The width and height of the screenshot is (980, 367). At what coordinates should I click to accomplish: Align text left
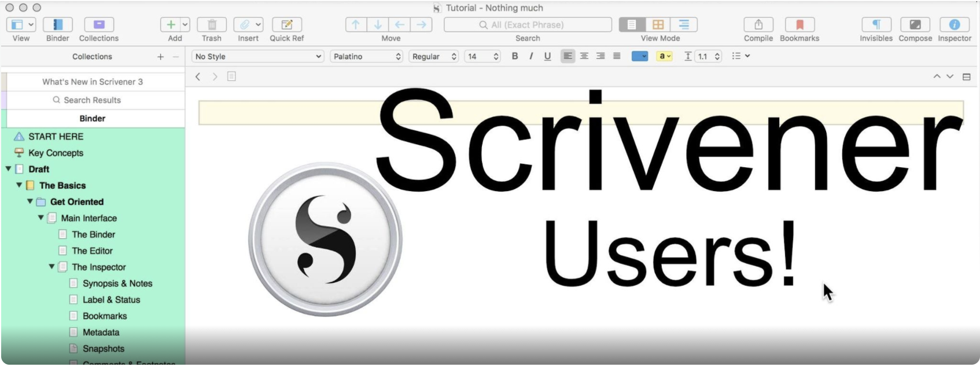[568, 56]
